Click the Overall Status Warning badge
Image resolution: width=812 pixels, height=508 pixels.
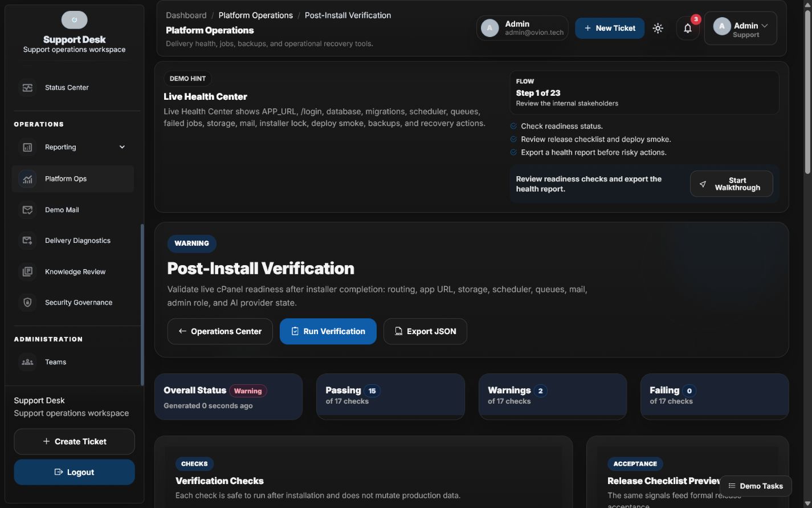click(248, 391)
